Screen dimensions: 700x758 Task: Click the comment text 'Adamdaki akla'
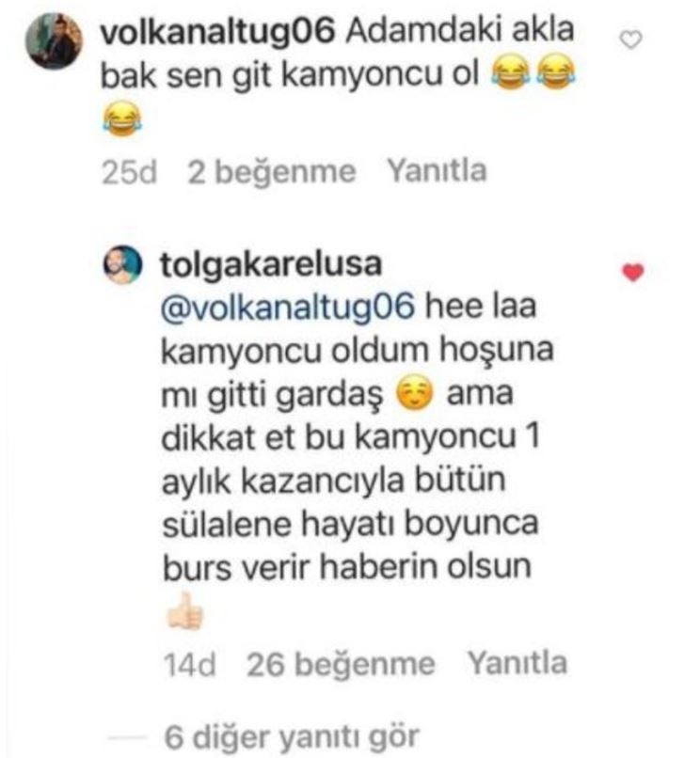tap(460, 30)
